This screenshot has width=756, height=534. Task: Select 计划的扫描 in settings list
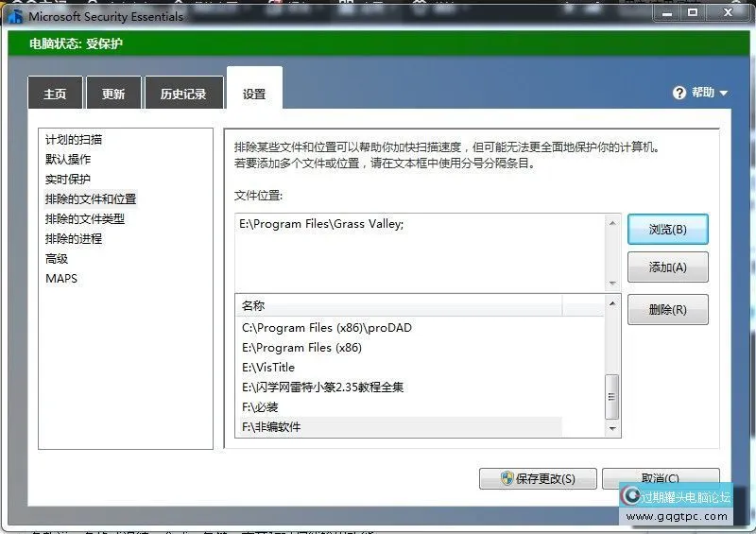point(74,140)
